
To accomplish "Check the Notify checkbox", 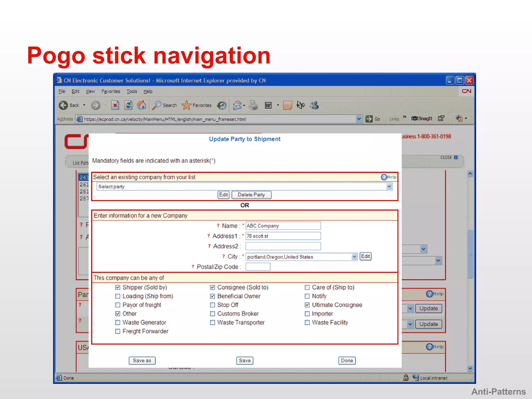I will point(307,296).
